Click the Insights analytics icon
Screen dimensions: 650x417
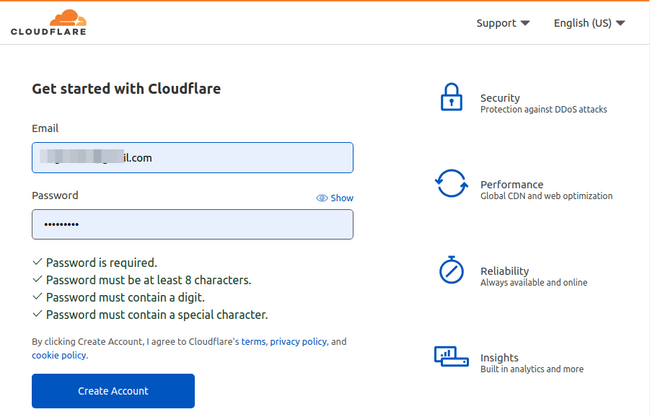(451, 356)
